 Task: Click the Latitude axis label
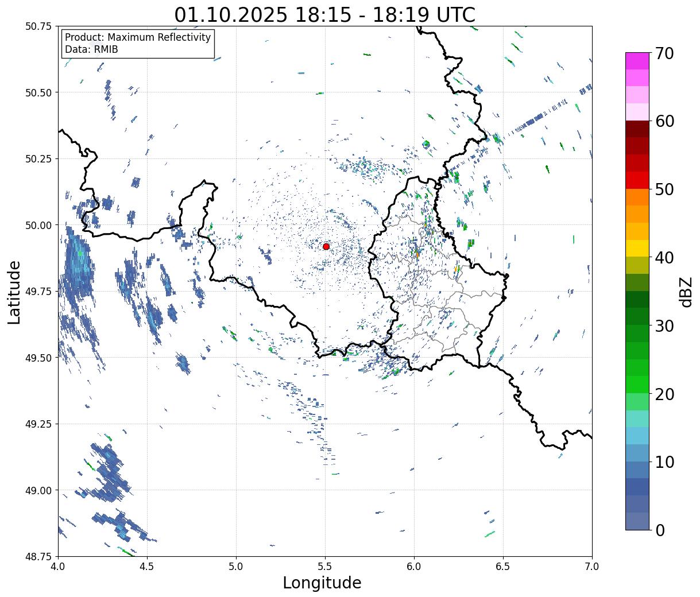pos(14,292)
